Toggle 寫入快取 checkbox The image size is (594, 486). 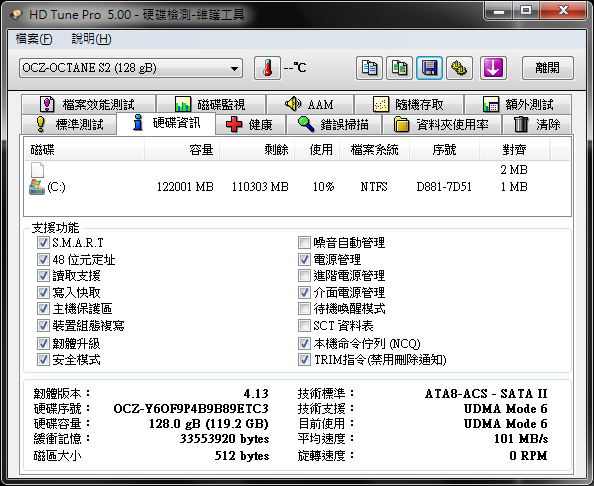point(43,292)
